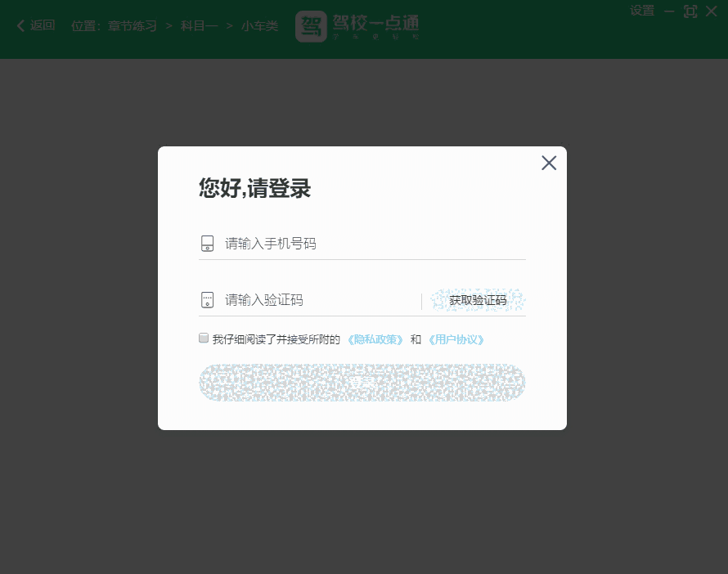Click the minimize icon in title bar
Screen dimensions: 728x574
(669, 11)
